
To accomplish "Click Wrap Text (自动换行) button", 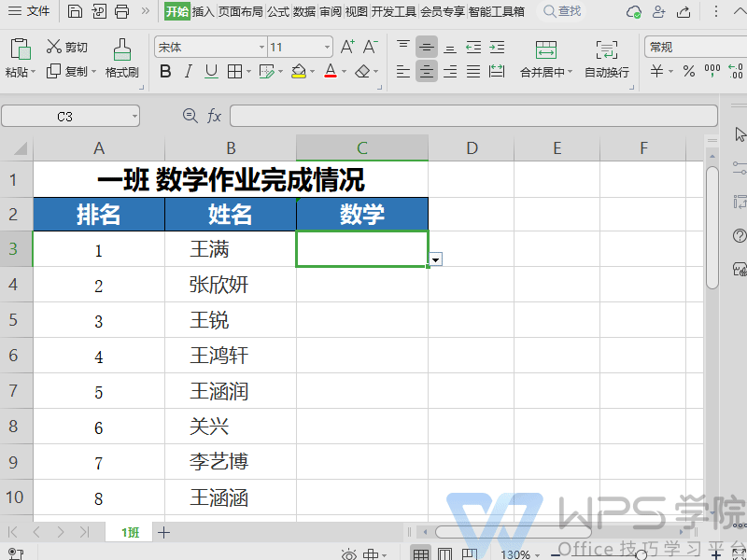I will (606, 58).
